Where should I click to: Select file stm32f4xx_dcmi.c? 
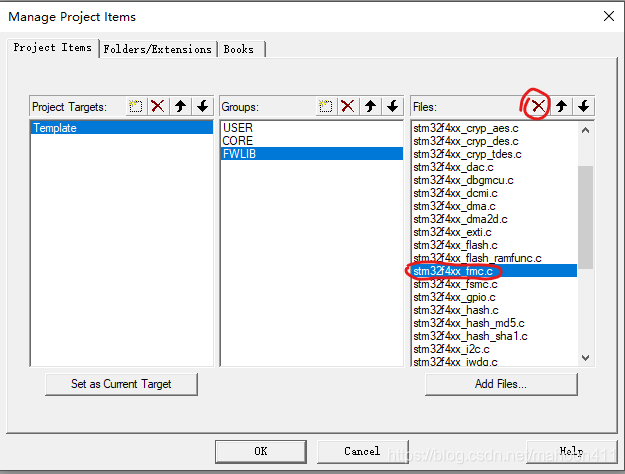click(x=495, y=193)
